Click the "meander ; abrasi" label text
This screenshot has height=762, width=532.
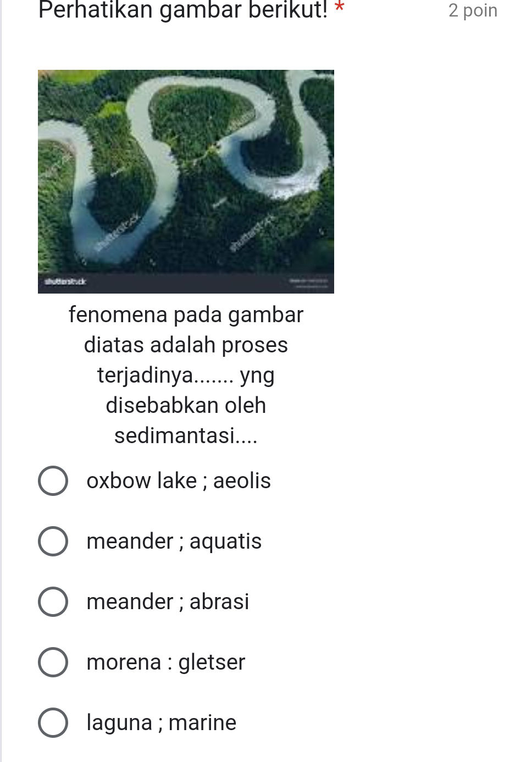[x=168, y=601]
